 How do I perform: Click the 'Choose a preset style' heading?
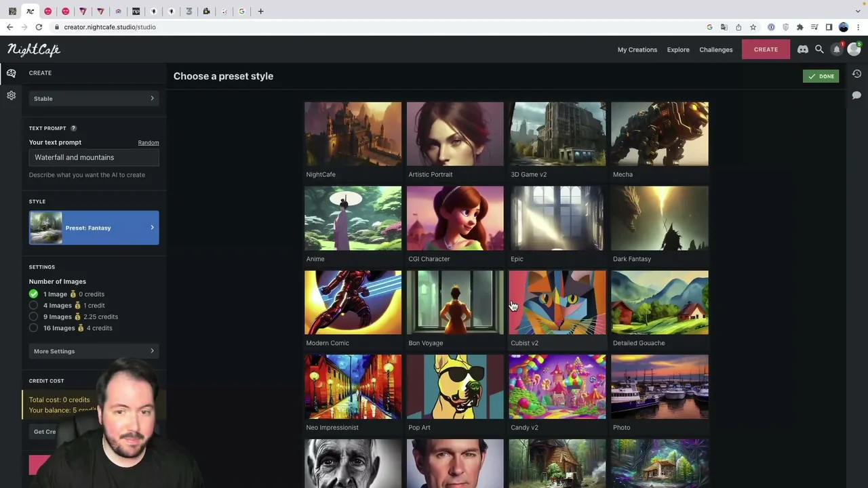(223, 76)
